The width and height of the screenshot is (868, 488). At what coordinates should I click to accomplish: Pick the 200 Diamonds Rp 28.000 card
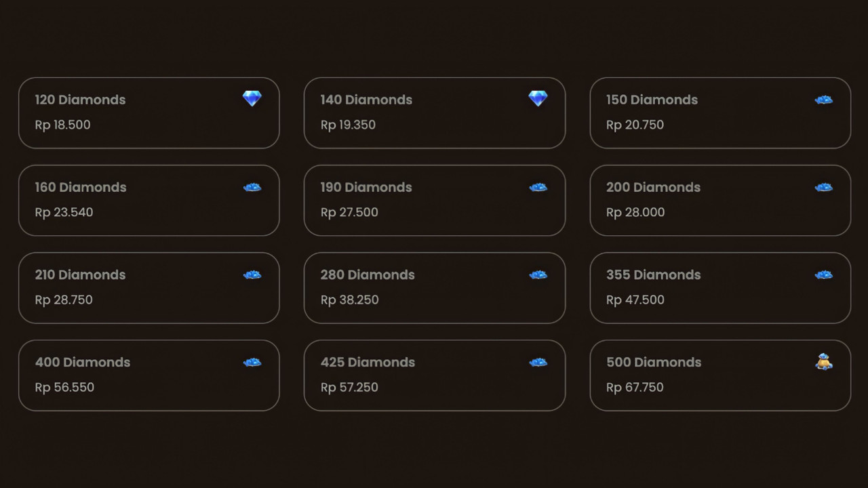pyautogui.click(x=720, y=201)
